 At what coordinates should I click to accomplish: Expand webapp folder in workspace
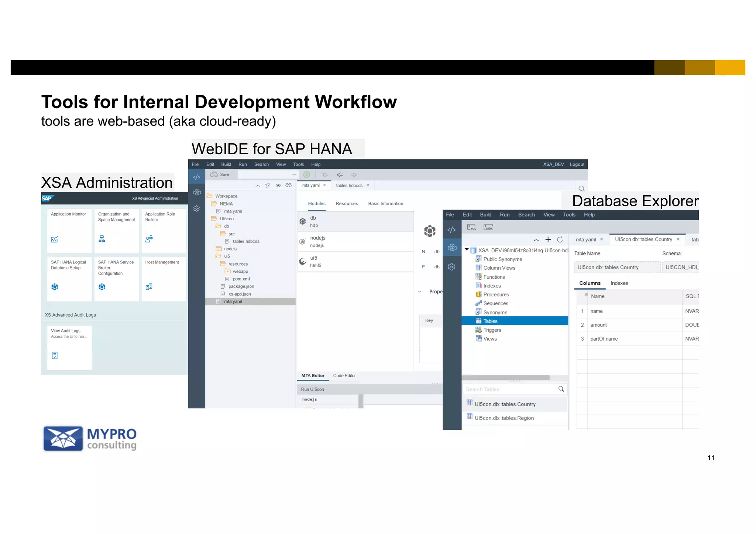227,271
